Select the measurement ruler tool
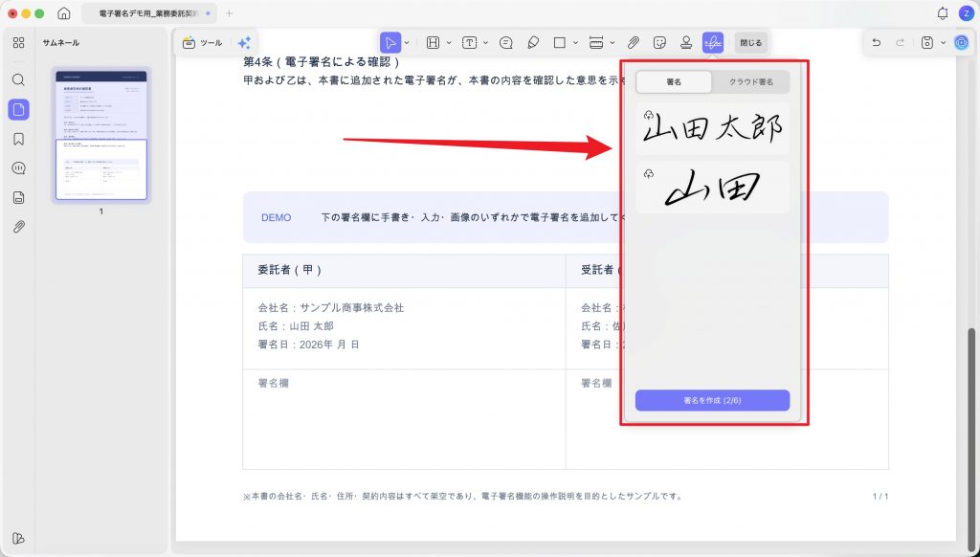Image resolution: width=980 pixels, height=557 pixels. point(596,42)
